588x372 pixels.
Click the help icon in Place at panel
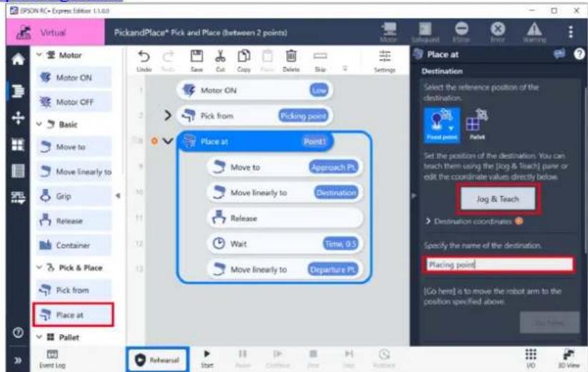579,54
